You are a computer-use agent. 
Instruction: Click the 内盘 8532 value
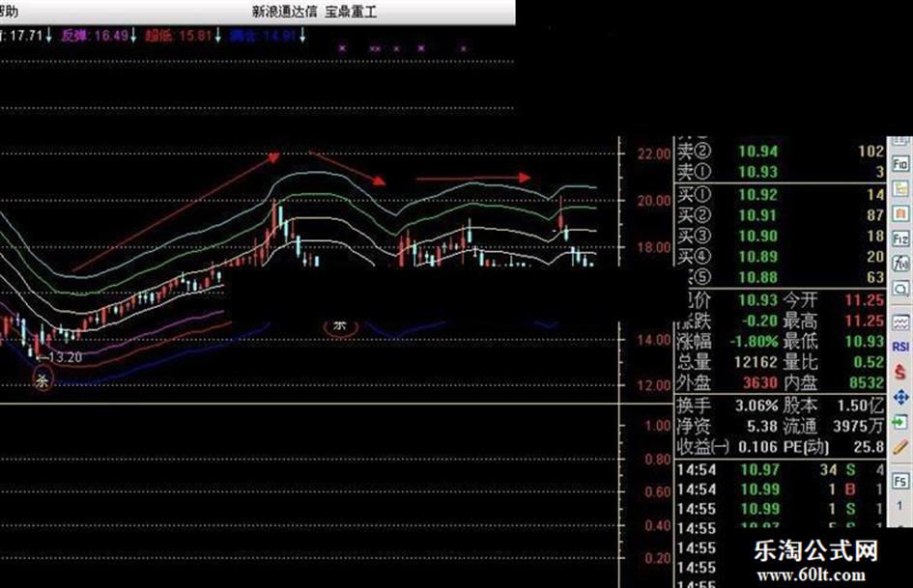coord(867,382)
